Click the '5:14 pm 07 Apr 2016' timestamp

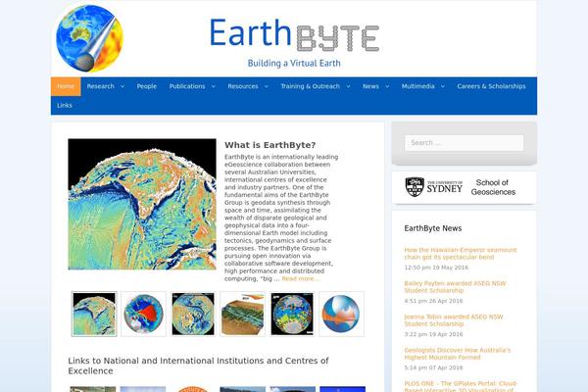coord(433,367)
